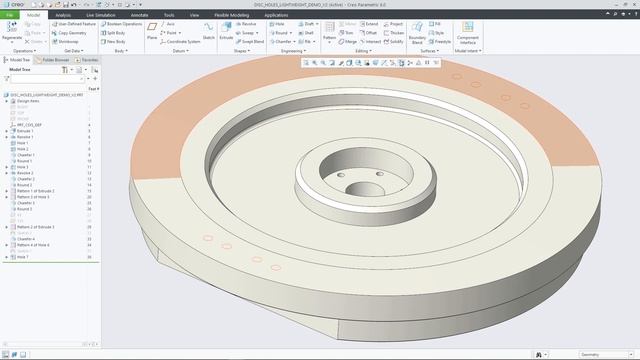Expand the Model Intent group dropdown

[468, 51]
